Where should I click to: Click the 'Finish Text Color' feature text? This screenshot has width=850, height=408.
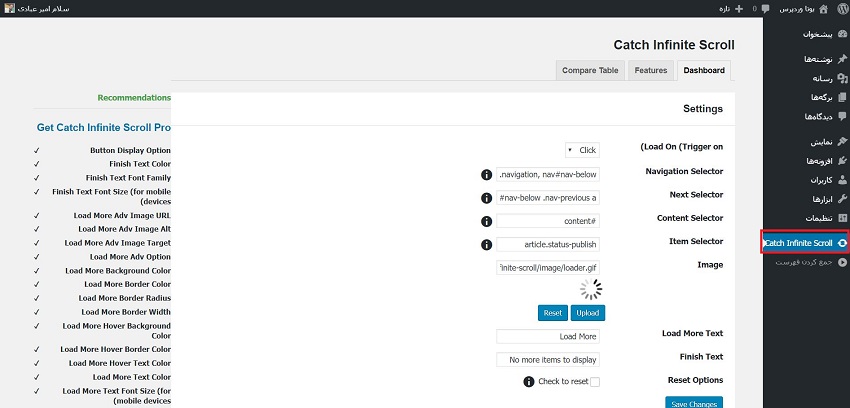tap(140, 164)
